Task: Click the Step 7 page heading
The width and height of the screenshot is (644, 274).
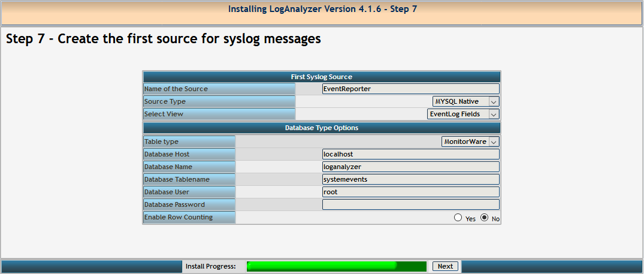Action: [164, 39]
